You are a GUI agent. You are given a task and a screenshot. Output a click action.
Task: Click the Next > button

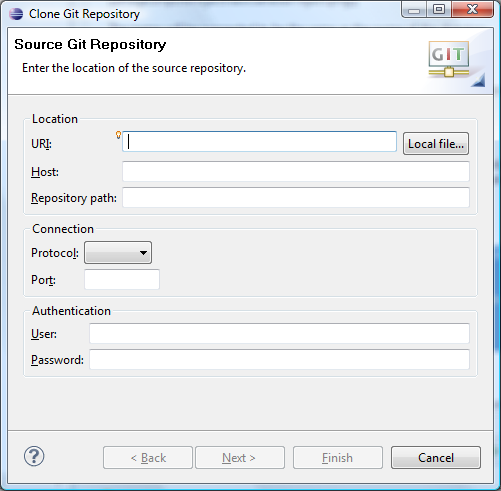240,458
